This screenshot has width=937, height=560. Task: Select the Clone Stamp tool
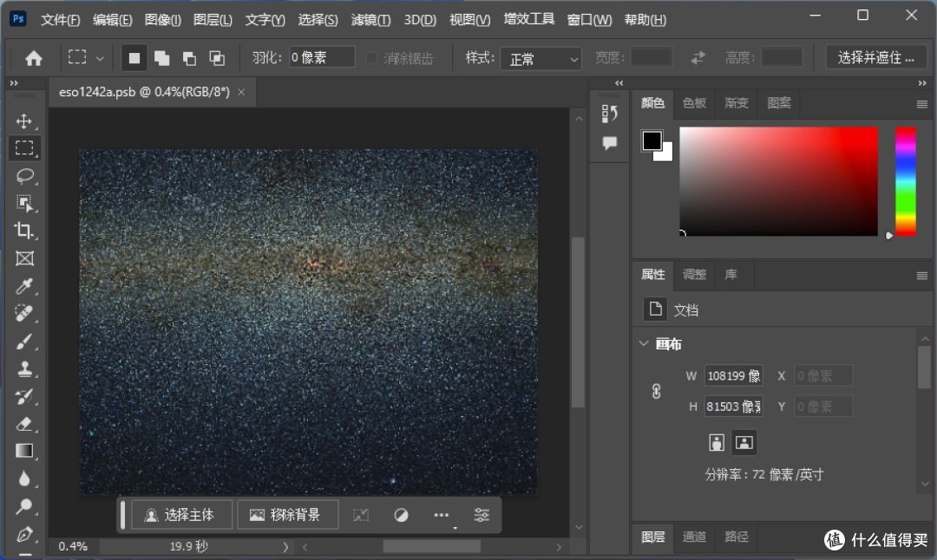(x=24, y=369)
